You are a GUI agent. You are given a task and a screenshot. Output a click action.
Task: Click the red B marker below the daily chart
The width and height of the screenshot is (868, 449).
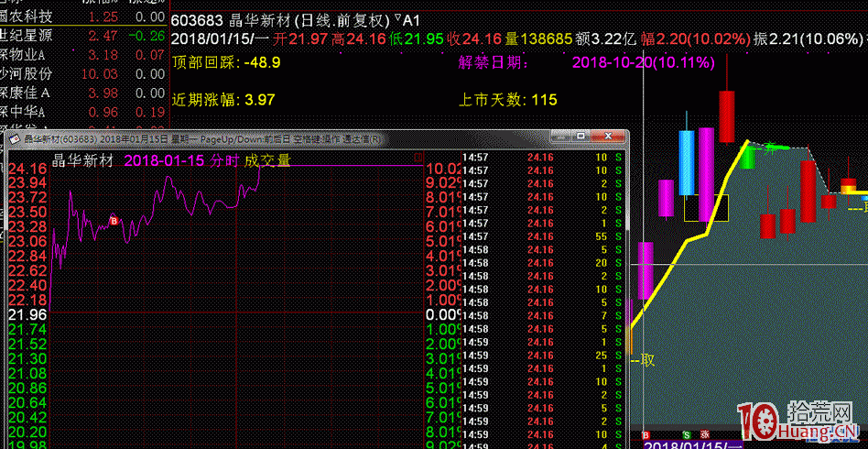click(645, 434)
